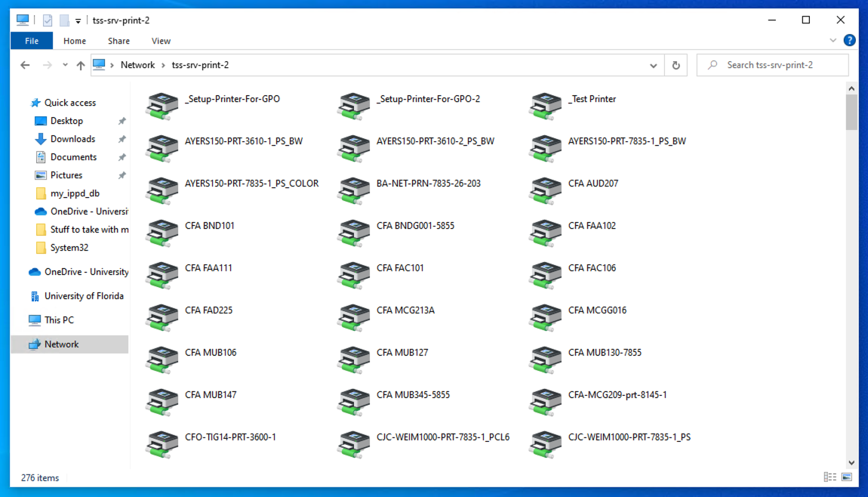Go up one folder level
The image size is (868, 497).
[x=81, y=65]
